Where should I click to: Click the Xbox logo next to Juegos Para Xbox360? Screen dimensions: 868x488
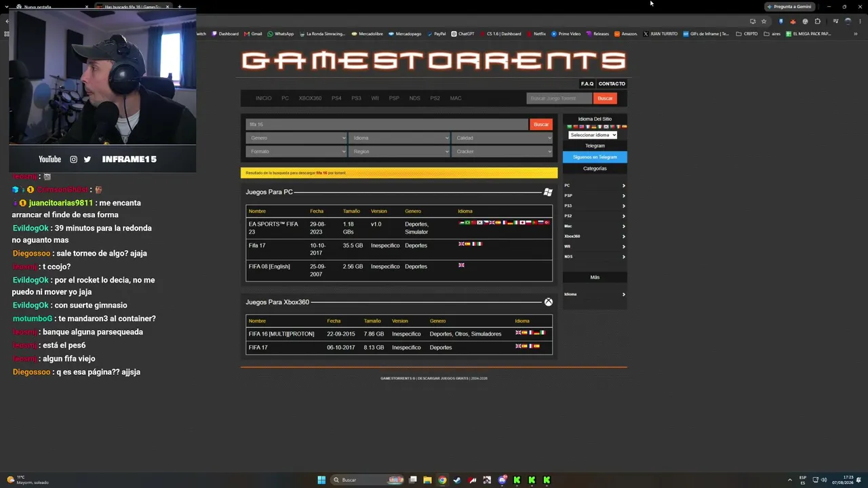coord(549,302)
